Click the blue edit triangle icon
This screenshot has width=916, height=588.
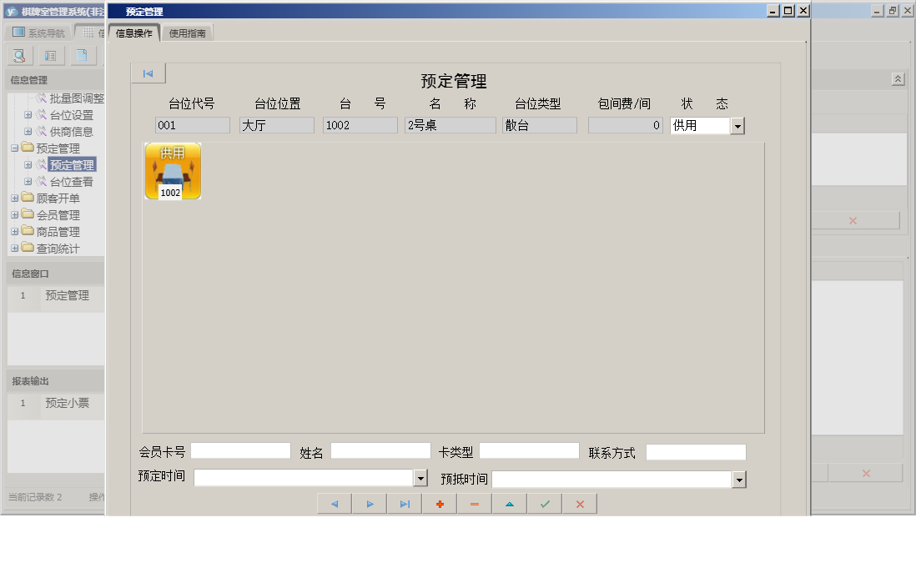pos(509,503)
